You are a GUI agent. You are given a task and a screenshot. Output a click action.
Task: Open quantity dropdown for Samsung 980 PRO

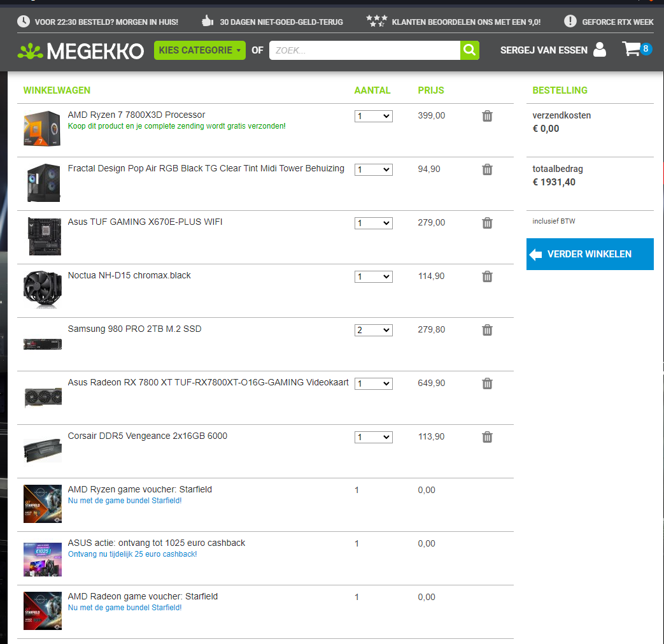pyautogui.click(x=373, y=330)
